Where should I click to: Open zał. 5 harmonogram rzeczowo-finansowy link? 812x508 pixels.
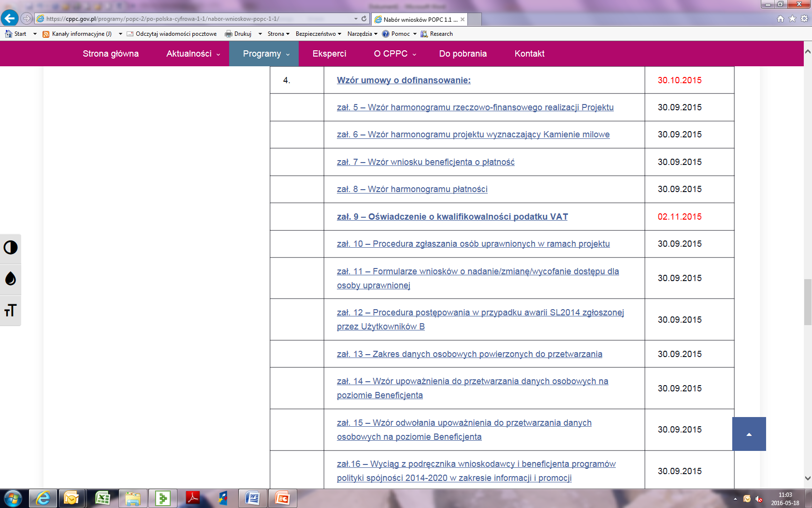[475, 107]
